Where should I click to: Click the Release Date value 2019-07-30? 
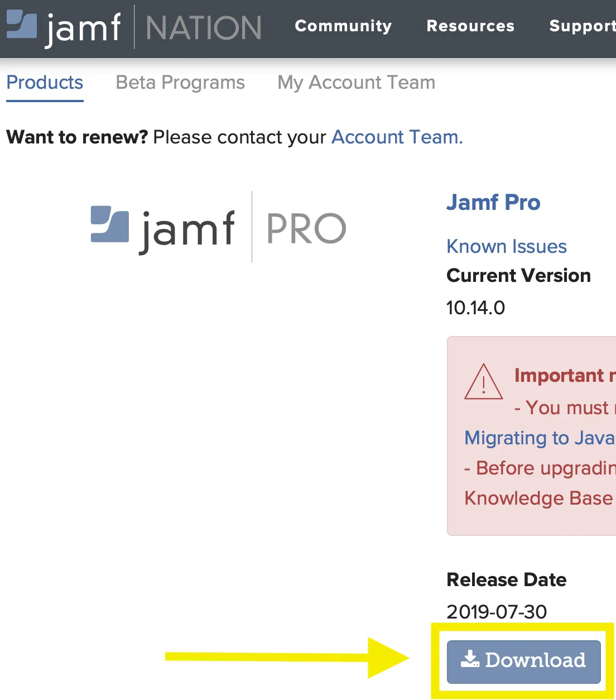tap(496, 612)
